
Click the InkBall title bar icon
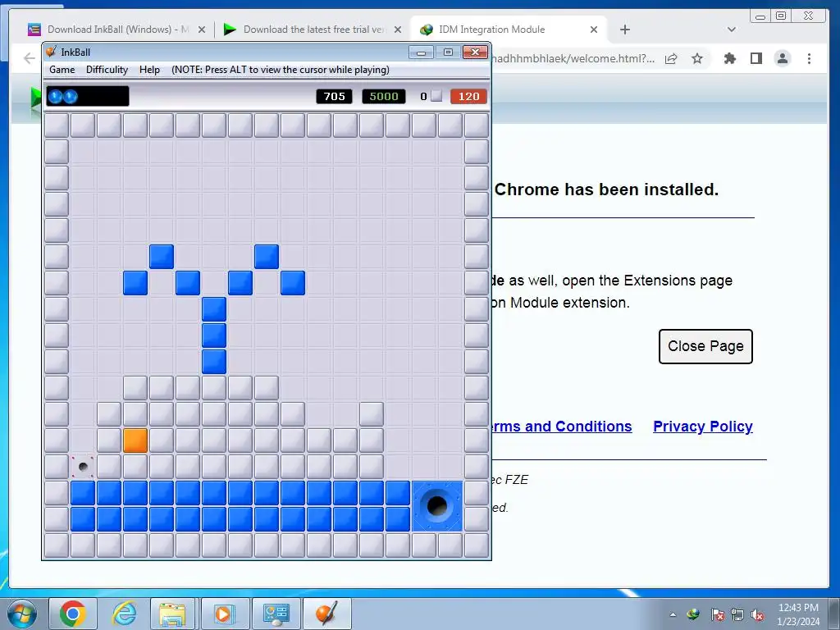(51, 52)
